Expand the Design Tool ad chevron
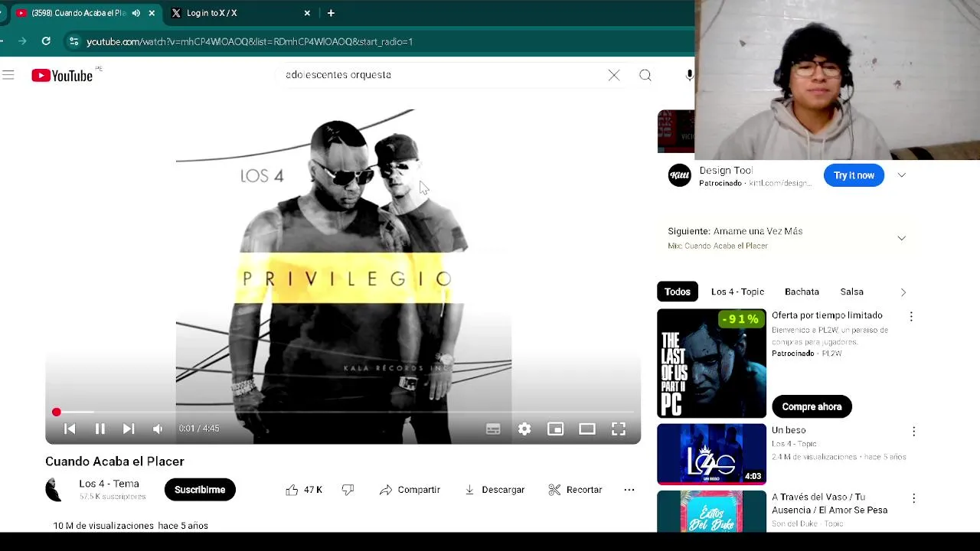Viewport: 980px width, 551px height. pyautogui.click(x=901, y=175)
